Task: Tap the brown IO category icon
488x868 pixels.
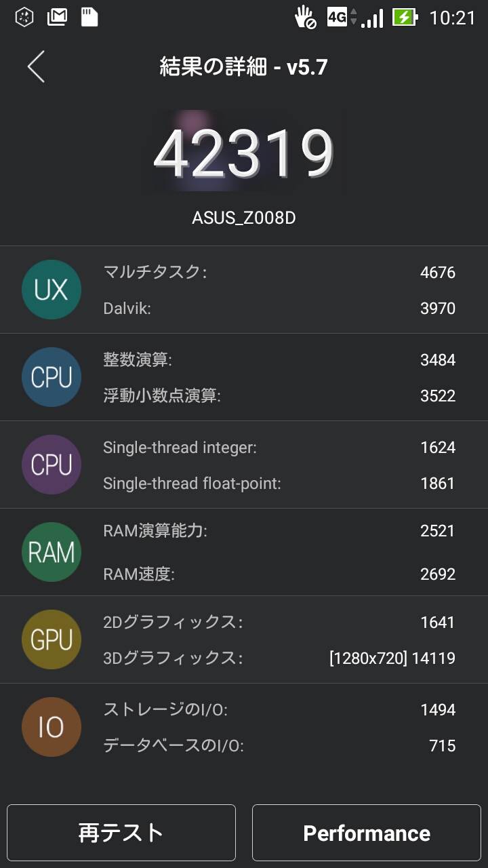Action: coord(52,727)
